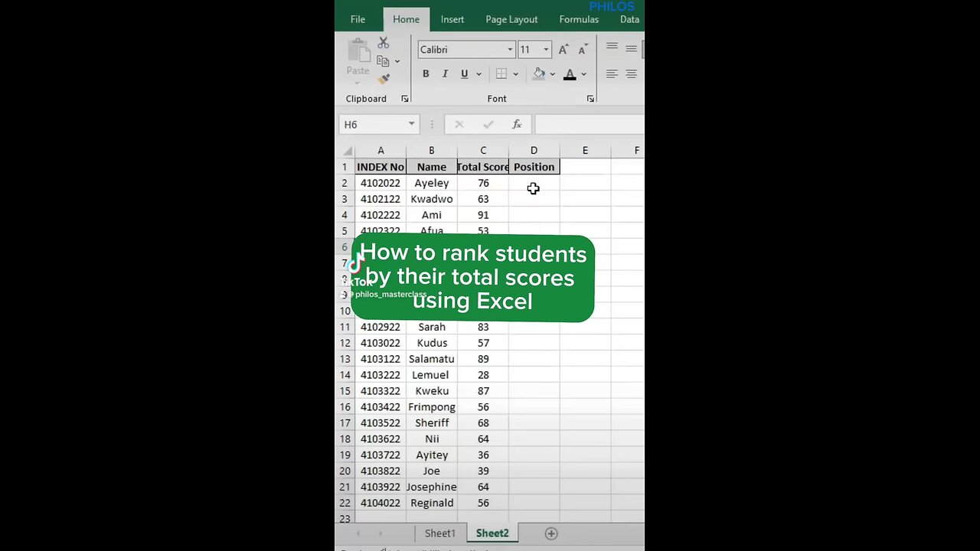Screen dimensions: 980x551
Task: Apply the Fill Color bucket
Action: (539, 74)
